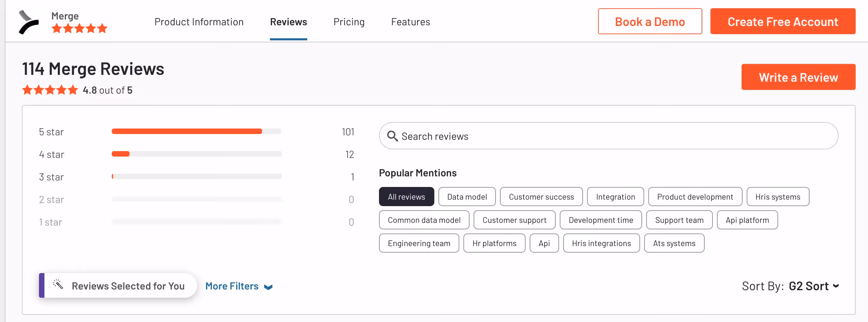Screen dimensions: 868x322
Task: Focus the Search reviews input field
Action: 609,136
